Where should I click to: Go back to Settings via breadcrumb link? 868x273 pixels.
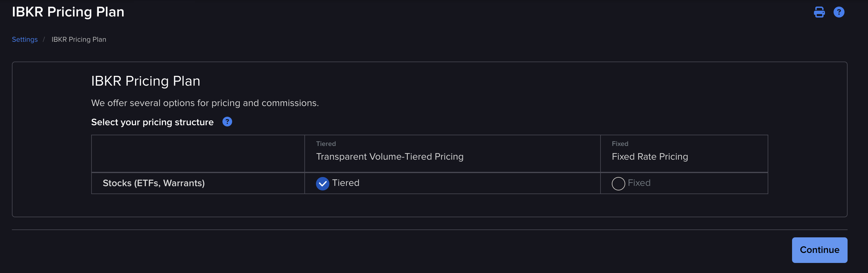point(25,39)
